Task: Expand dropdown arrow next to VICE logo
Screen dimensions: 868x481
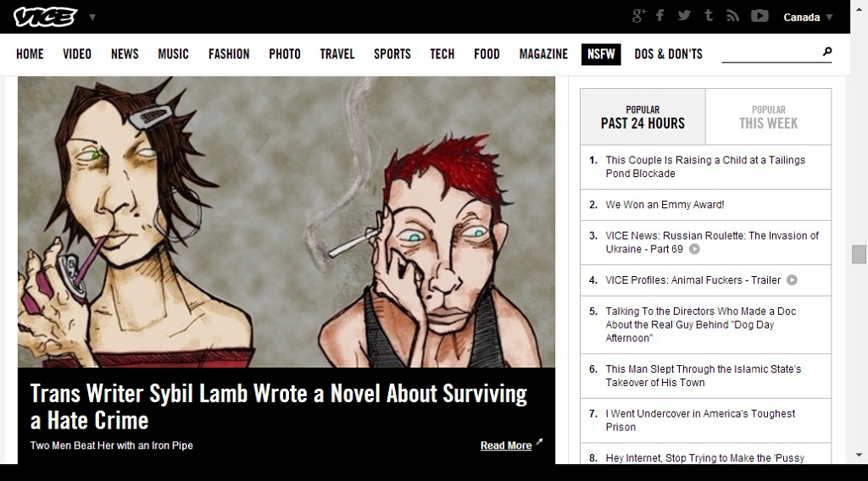Action: [92, 17]
